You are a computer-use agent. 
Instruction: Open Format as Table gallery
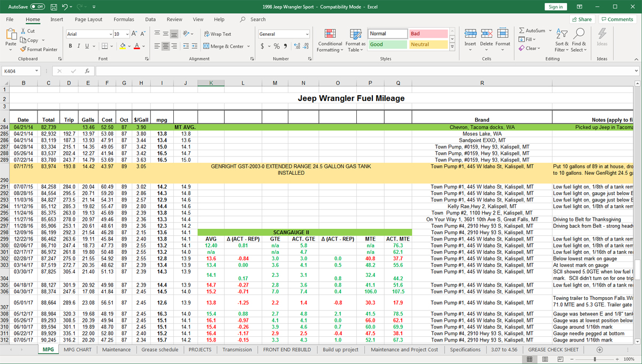click(x=355, y=40)
